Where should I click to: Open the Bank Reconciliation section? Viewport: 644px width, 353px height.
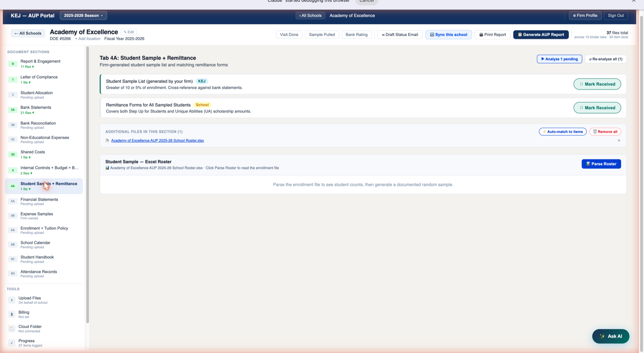(44, 125)
